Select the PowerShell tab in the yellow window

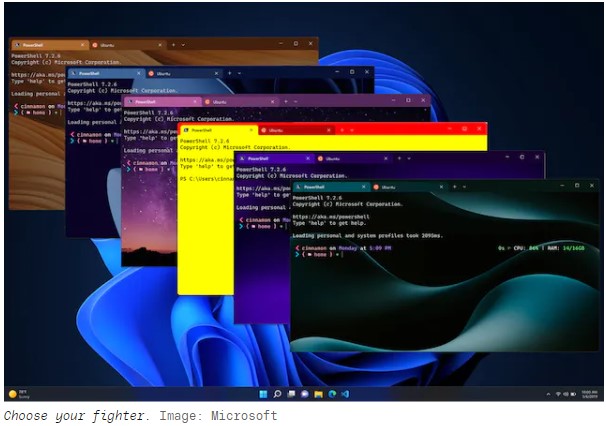[x=218, y=130]
